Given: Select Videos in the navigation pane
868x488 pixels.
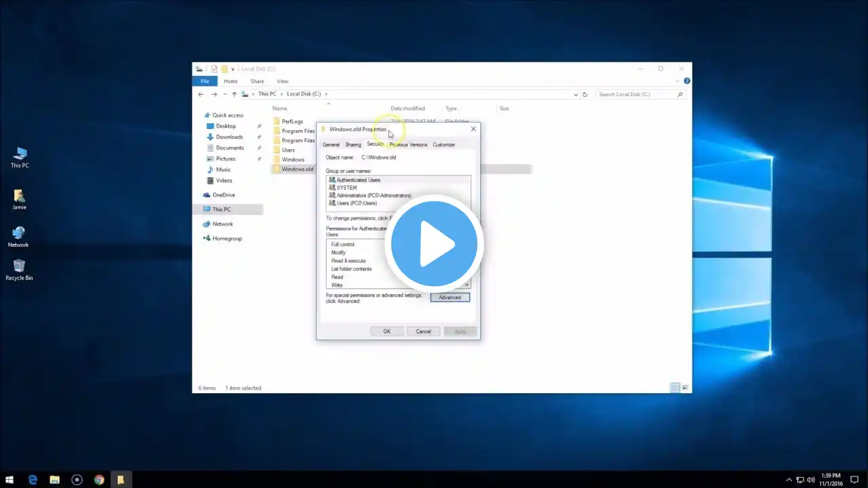Looking at the screenshot, I should point(224,180).
